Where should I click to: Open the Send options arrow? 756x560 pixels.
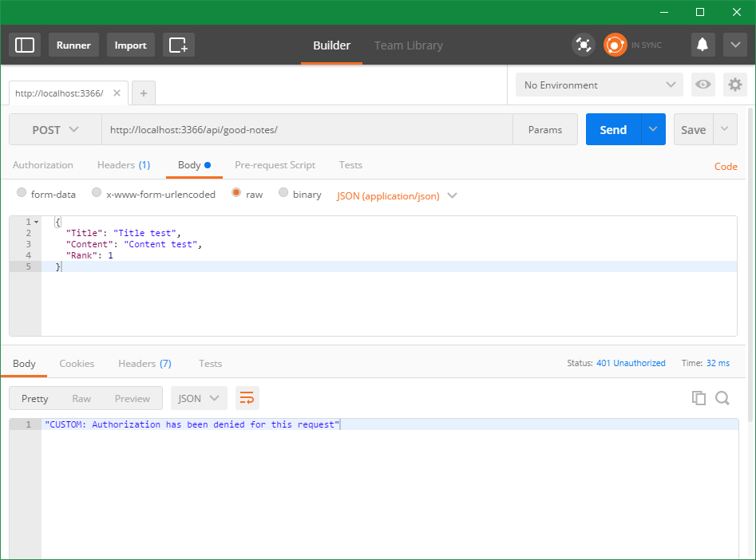pos(653,129)
